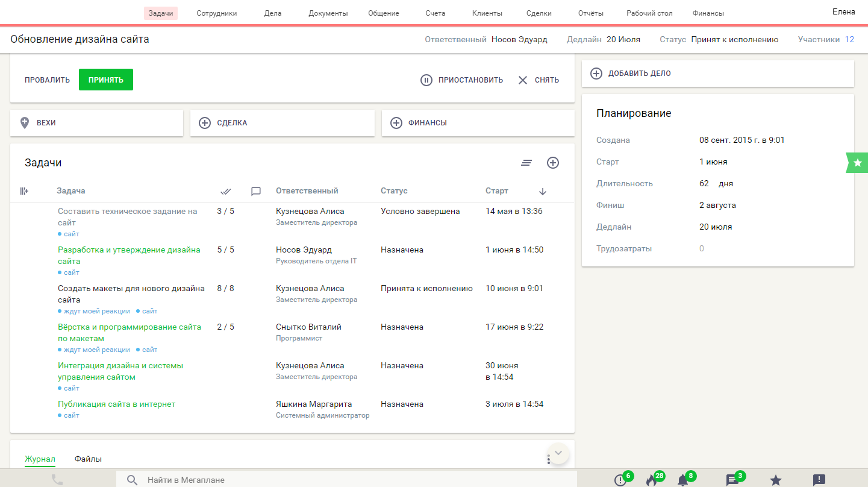Click the add task plus icon in Задачи

click(553, 163)
